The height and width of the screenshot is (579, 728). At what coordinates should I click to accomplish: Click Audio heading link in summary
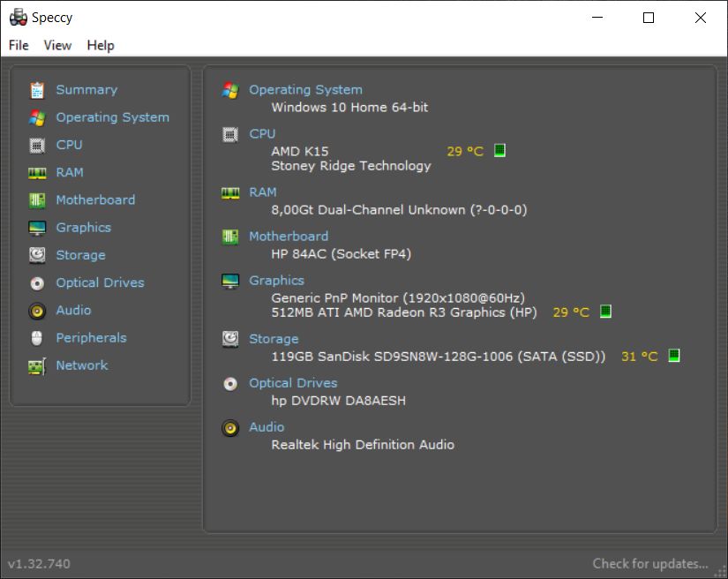(x=266, y=427)
